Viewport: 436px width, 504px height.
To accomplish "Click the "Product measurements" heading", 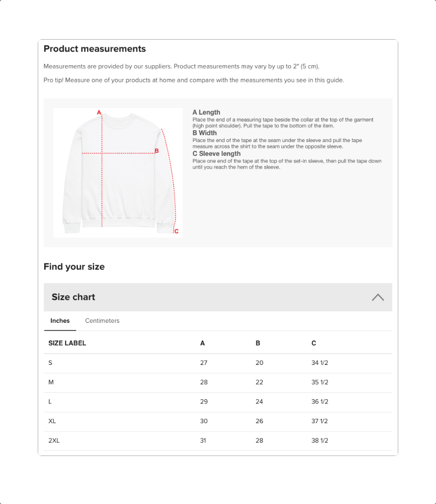I will [x=95, y=49].
